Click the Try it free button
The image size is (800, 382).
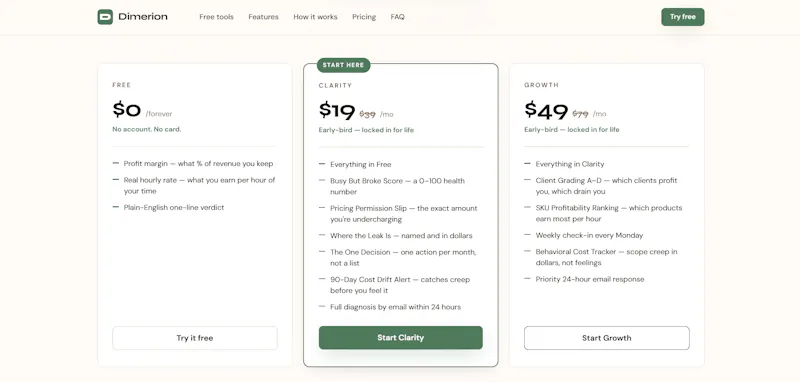(195, 338)
